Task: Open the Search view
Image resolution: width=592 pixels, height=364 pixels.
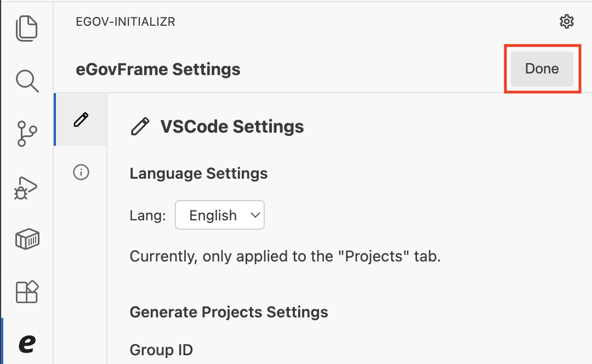Action: (27, 81)
